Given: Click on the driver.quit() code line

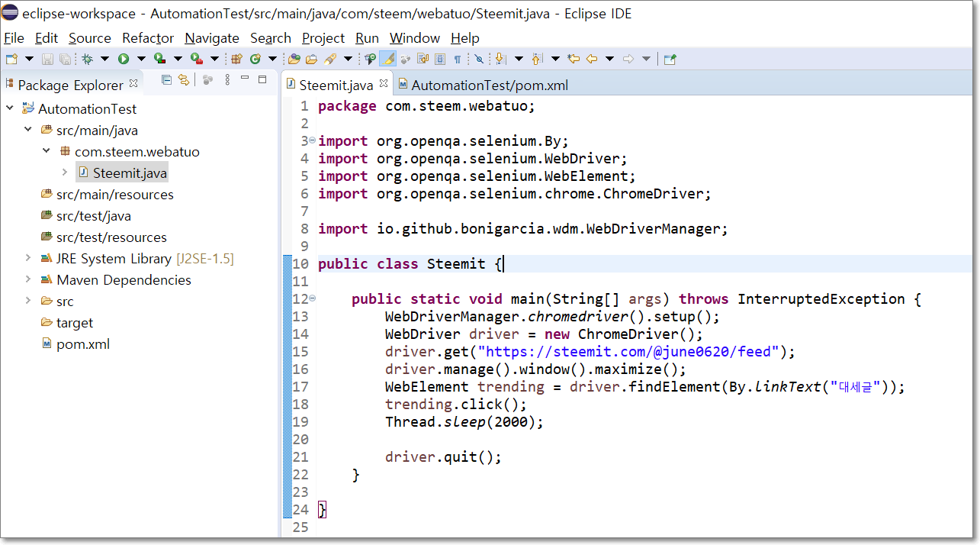Looking at the screenshot, I should pyautogui.click(x=443, y=457).
